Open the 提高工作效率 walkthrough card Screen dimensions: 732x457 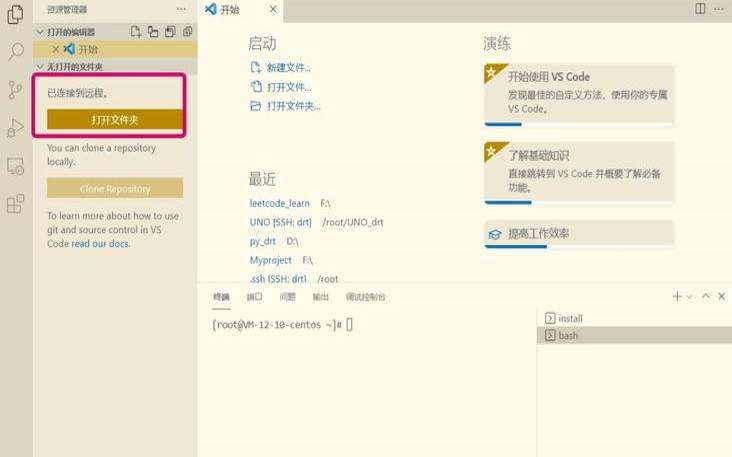(x=579, y=234)
